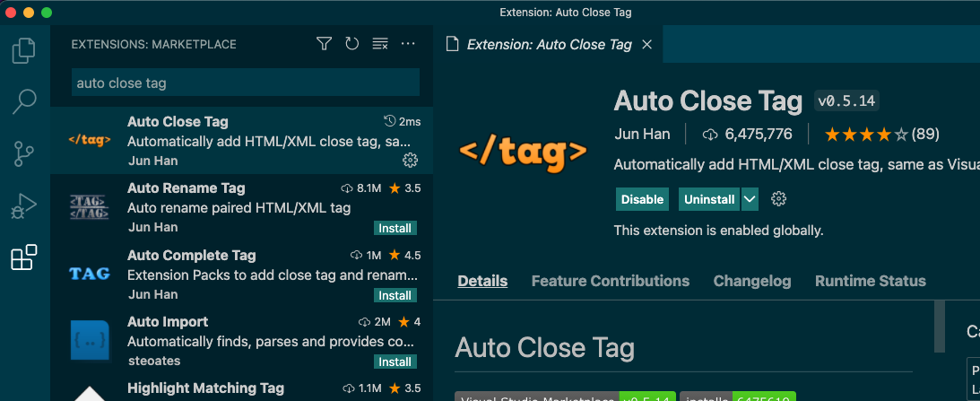980x401 pixels.
Task: Install the Auto Rename Tag extension
Action: tap(395, 229)
